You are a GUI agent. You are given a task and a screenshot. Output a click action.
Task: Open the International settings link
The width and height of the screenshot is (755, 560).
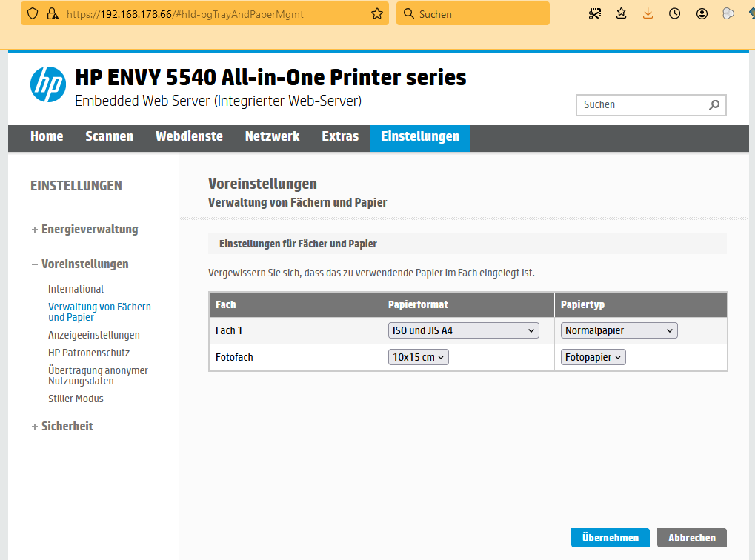click(76, 289)
